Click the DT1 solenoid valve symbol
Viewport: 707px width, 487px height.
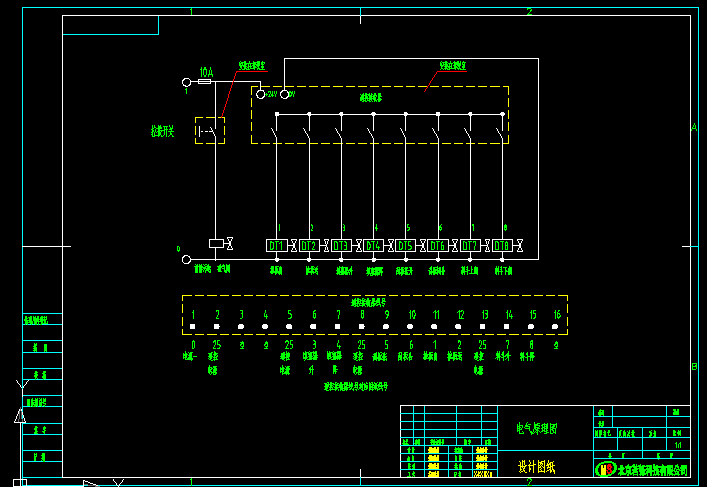(x=277, y=245)
